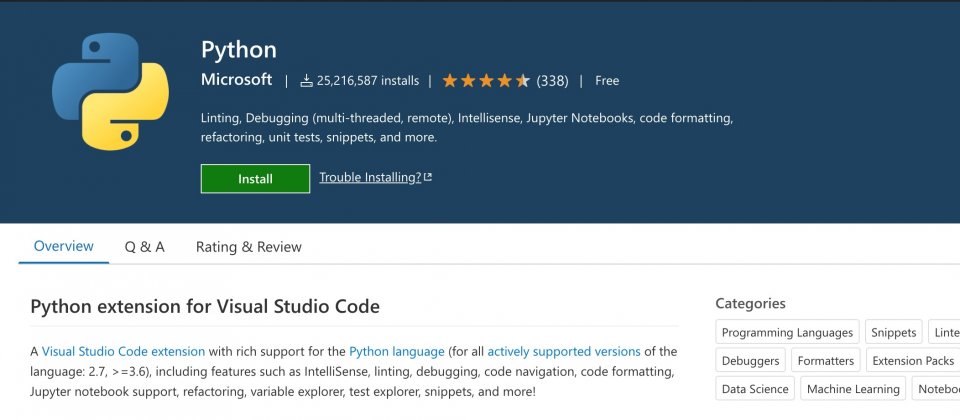Select the Formatters category tag
The height and width of the screenshot is (420, 960).
click(826, 361)
